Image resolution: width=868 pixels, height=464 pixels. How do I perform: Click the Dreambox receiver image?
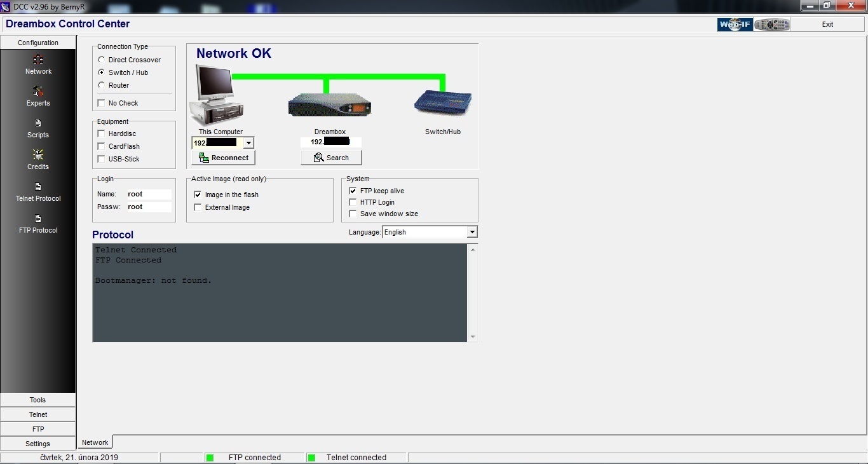tap(330, 105)
